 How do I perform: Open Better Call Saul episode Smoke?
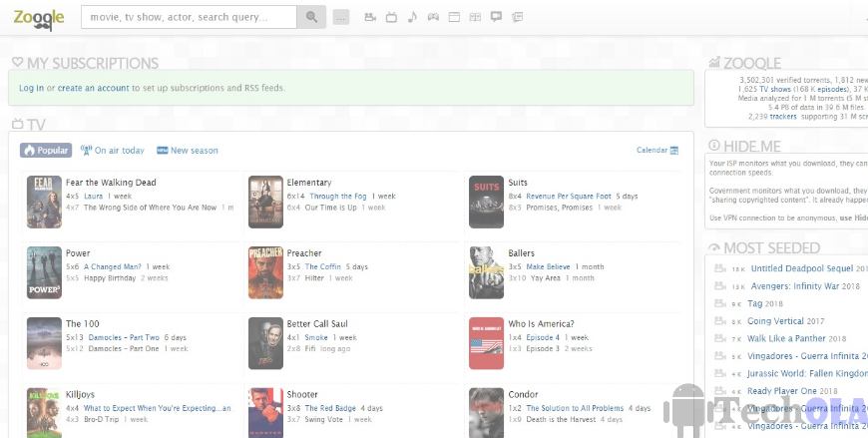coord(316,337)
